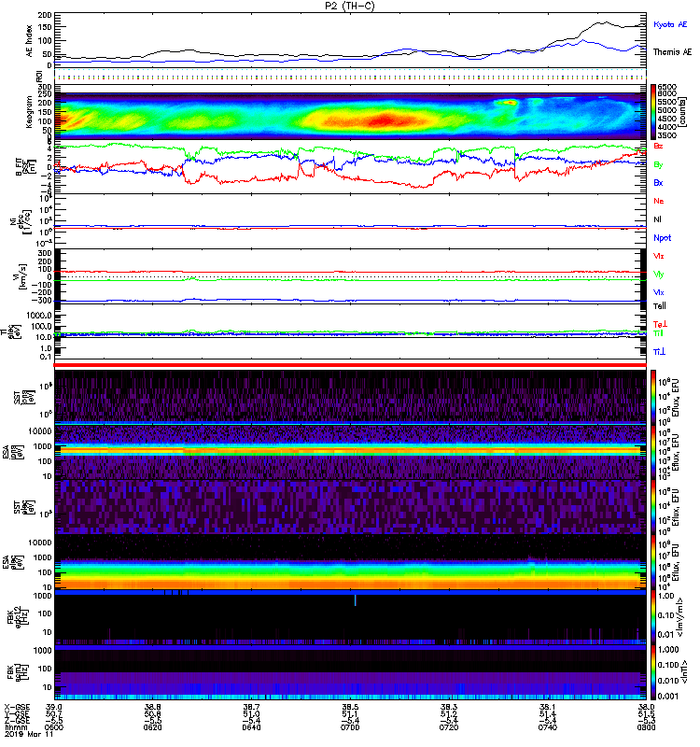Select the red "Viz" velocity legend label
700x747 pixels.
coord(659,256)
